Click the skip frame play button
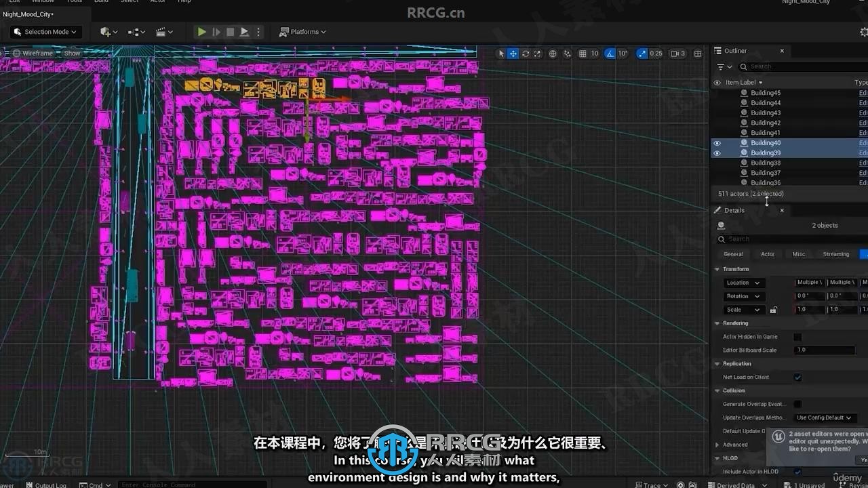The width and height of the screenshot is (868, 488). [x=216, y=32]
